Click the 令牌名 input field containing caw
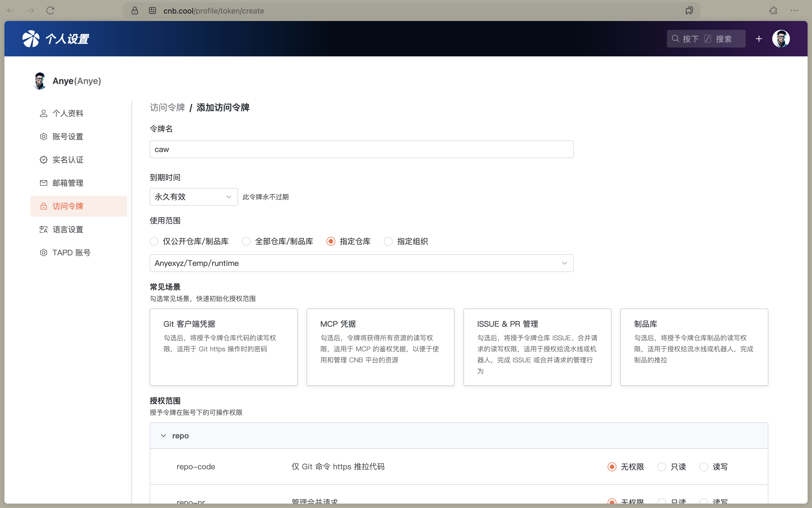The image size is (812, 508). 362,149
